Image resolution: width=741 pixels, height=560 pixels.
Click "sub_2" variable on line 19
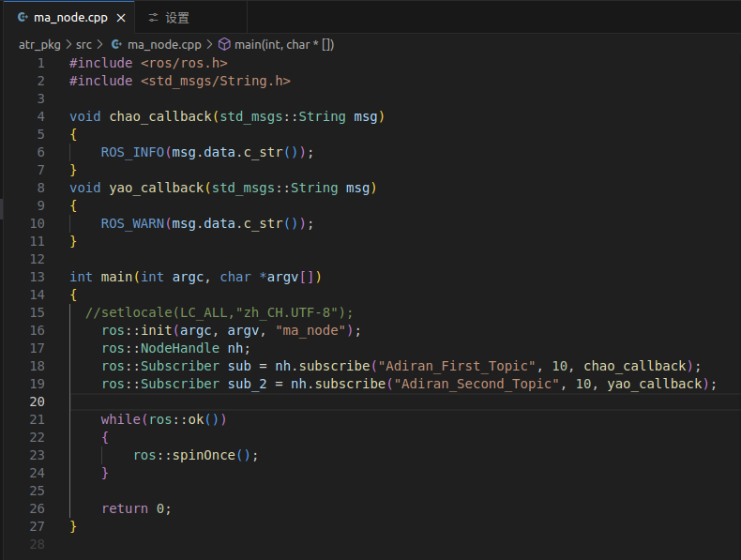(x=248, y=384)
